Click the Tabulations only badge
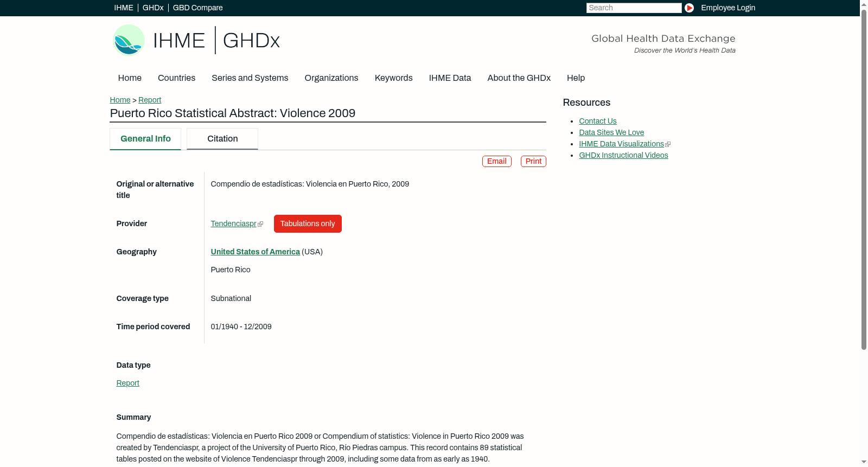The image size is (868, 467). tap(308, 224)
